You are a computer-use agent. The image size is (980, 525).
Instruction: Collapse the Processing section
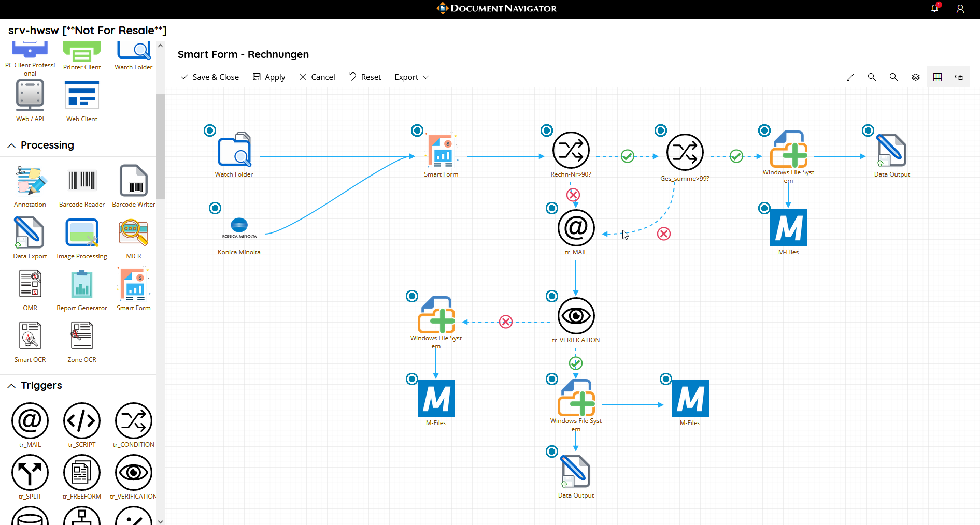point(11,145)
